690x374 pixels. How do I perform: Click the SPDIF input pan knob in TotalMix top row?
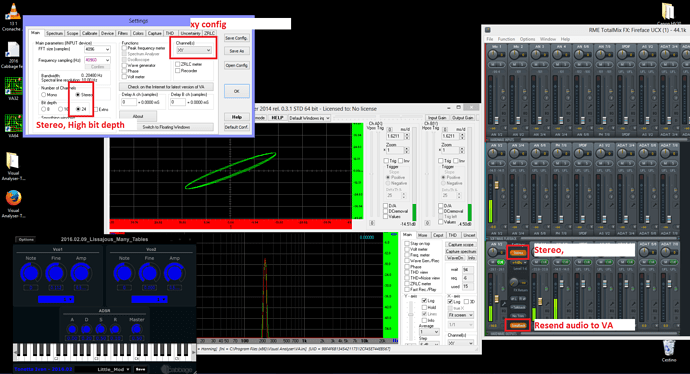tap(623, 55)
